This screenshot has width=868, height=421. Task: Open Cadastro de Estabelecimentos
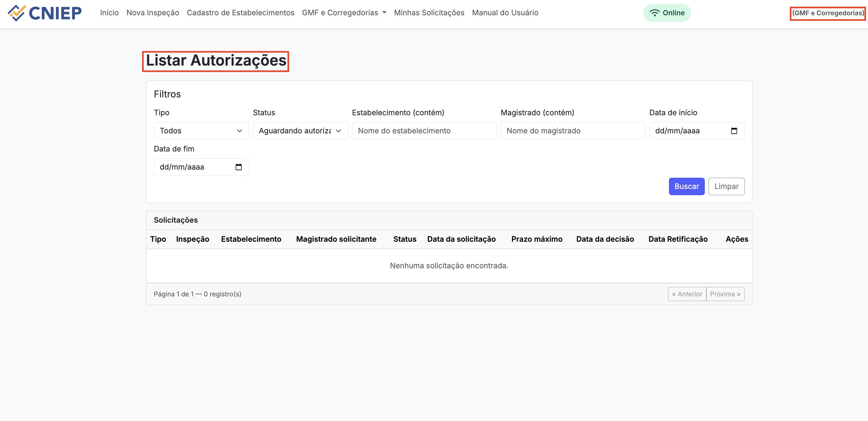240,13
